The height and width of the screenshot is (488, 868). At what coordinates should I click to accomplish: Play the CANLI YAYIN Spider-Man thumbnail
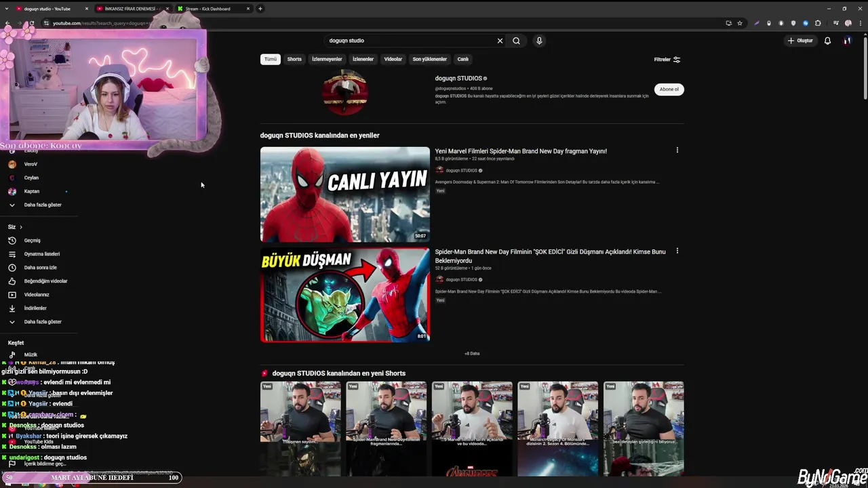coord(345,195)
